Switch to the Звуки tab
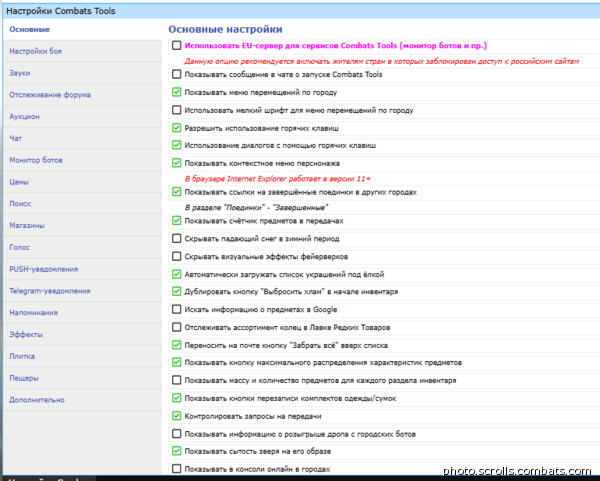600x481 pixels. click(x=20, y=73)
